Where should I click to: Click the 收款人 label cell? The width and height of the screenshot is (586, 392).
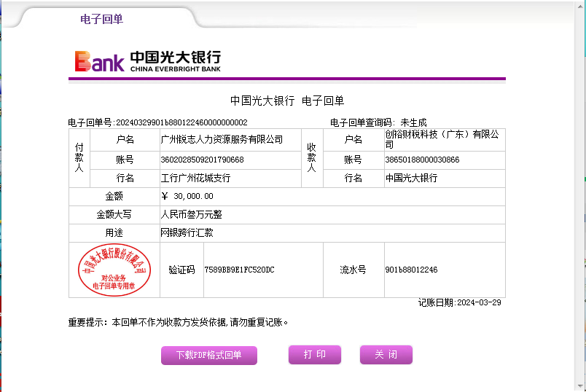coord(312,158)
